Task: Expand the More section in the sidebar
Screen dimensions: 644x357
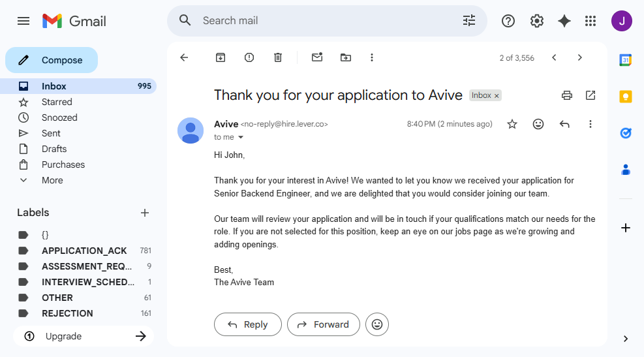Action: [x=52, y=180]
